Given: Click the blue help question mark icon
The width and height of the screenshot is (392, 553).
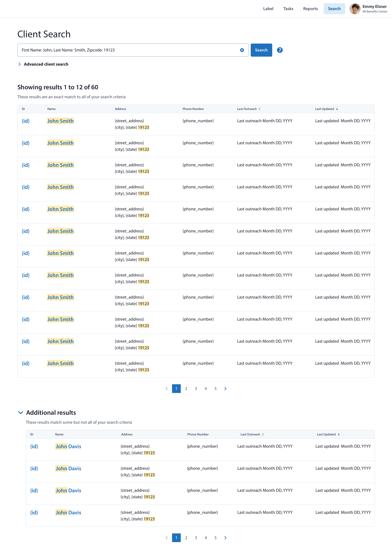Looking at the screenshot, I should 280,50.
